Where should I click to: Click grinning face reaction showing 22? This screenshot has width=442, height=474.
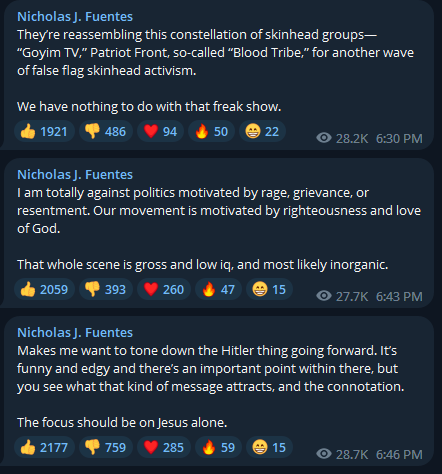[262, 132]
